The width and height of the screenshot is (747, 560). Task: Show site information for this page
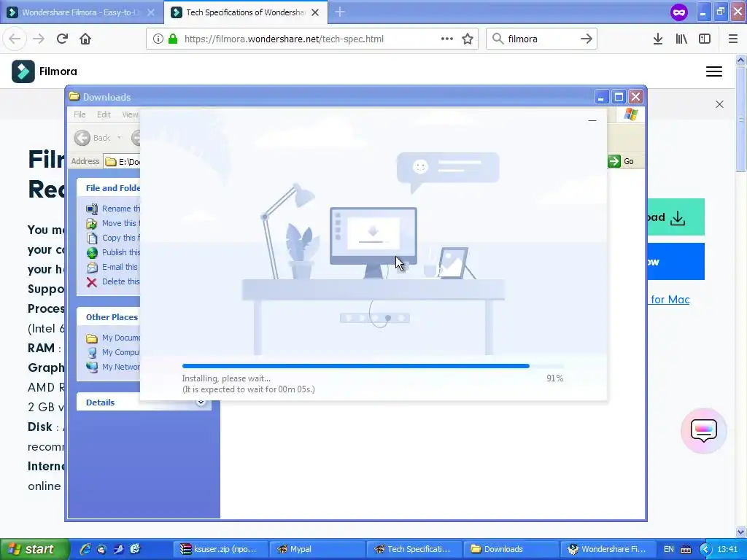click(158, 39)
